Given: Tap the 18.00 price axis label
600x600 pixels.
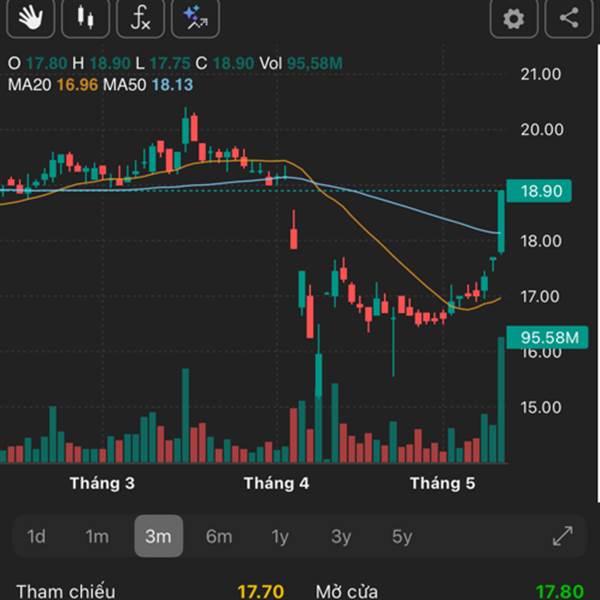Looking at the screenshot, I should [541, 241].
